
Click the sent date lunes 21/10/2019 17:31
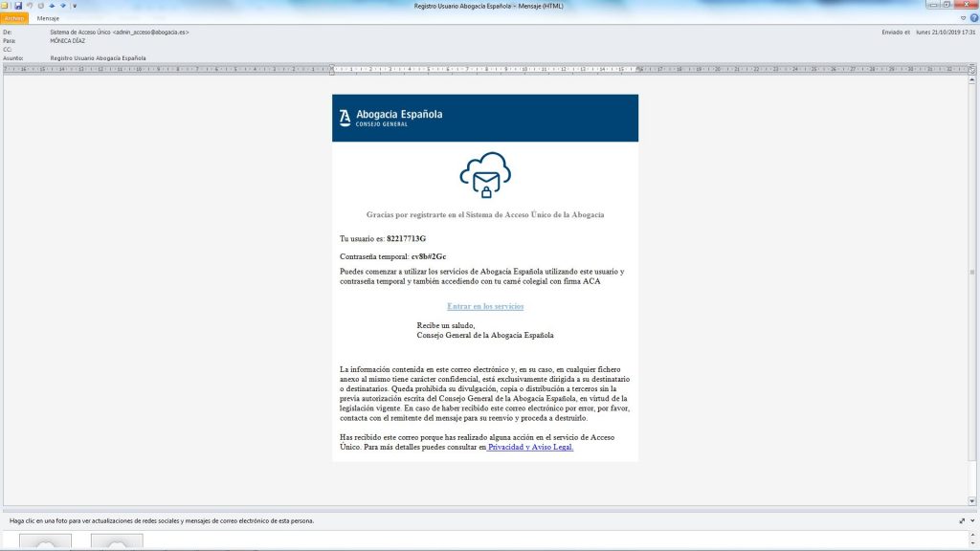coord(946,32)
